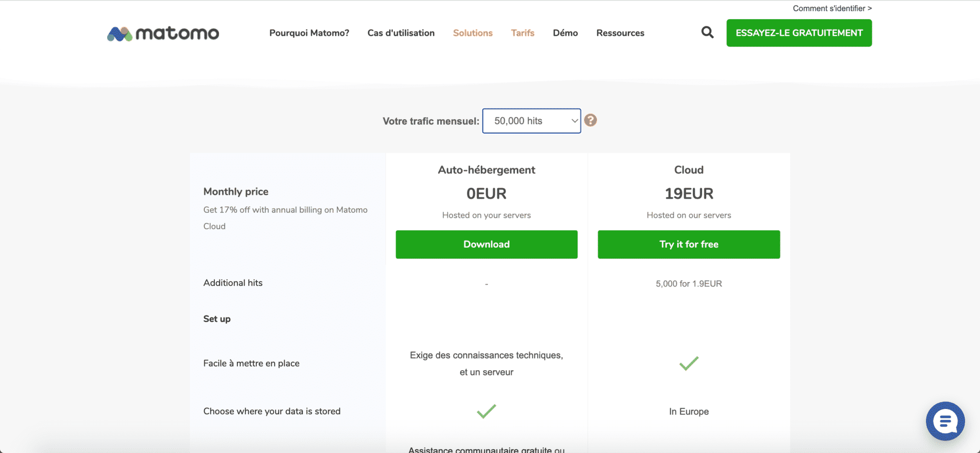
Task: Click the 19EUR Cloud price
Action: [689, 193]
